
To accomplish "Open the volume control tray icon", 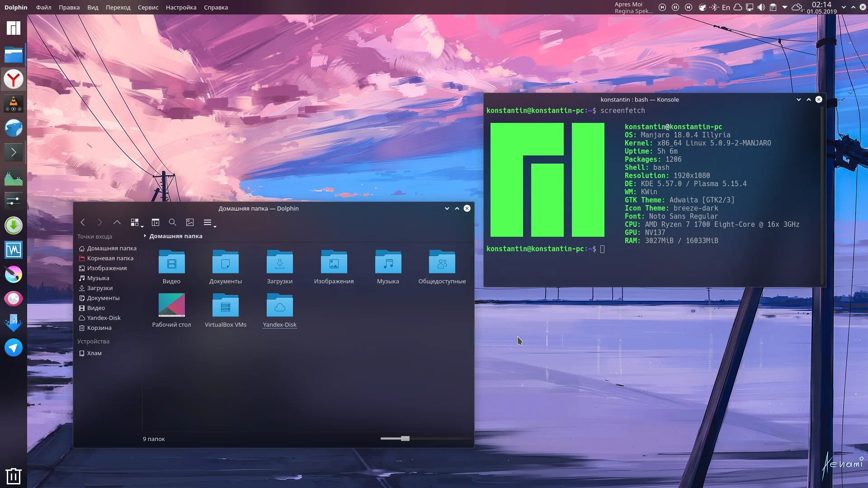I will pos(761,7).
